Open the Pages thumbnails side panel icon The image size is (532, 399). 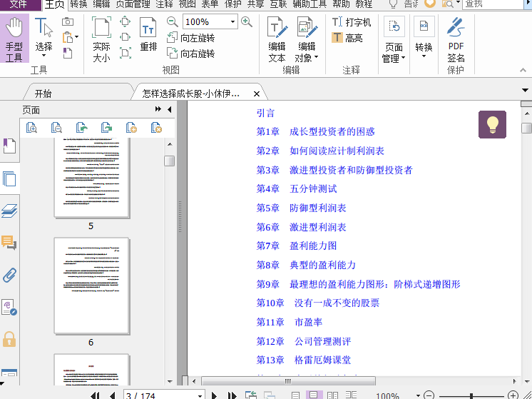[9, 178]
